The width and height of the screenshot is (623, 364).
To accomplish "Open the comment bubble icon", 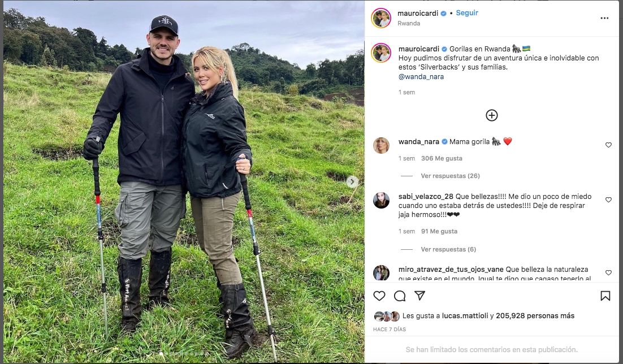I will pos(400,296).
